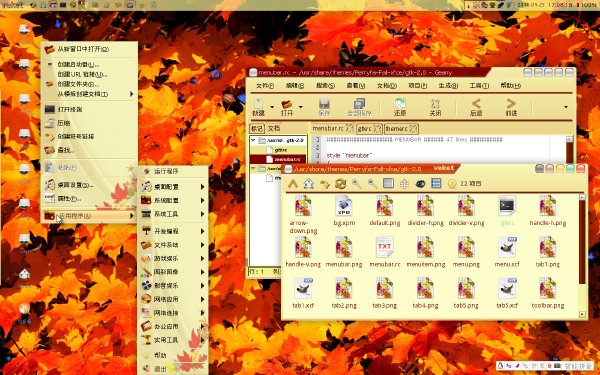Choose Open in new window context menu entry
600x375 pixels.
tap(89, 49)
